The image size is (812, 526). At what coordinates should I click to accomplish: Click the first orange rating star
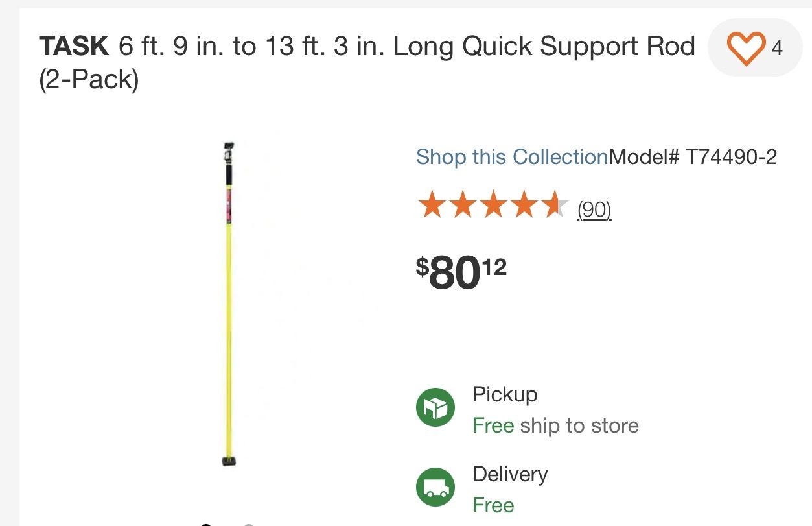click(430, 206)
